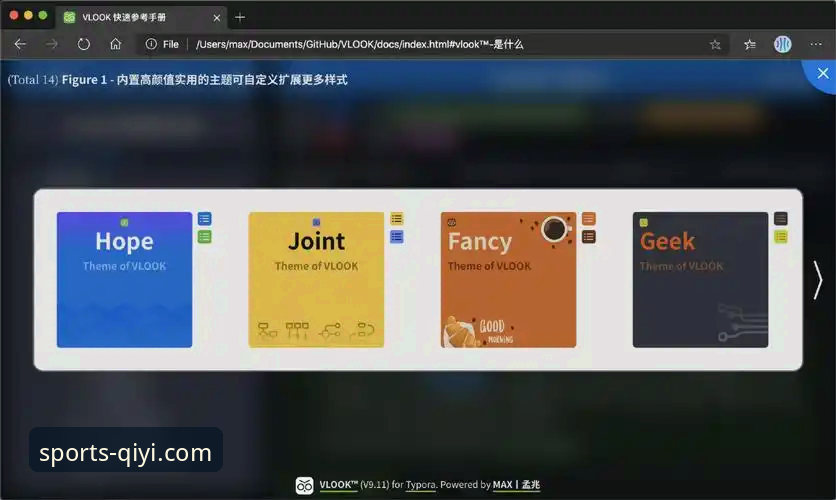Click the (Total 14) figure count text

33,80
